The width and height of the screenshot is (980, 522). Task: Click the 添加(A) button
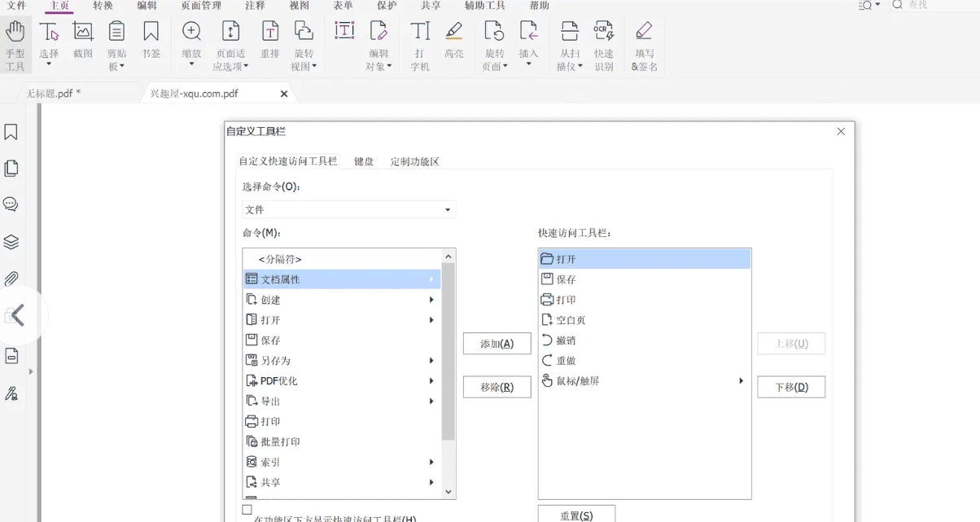pos(497,344)
